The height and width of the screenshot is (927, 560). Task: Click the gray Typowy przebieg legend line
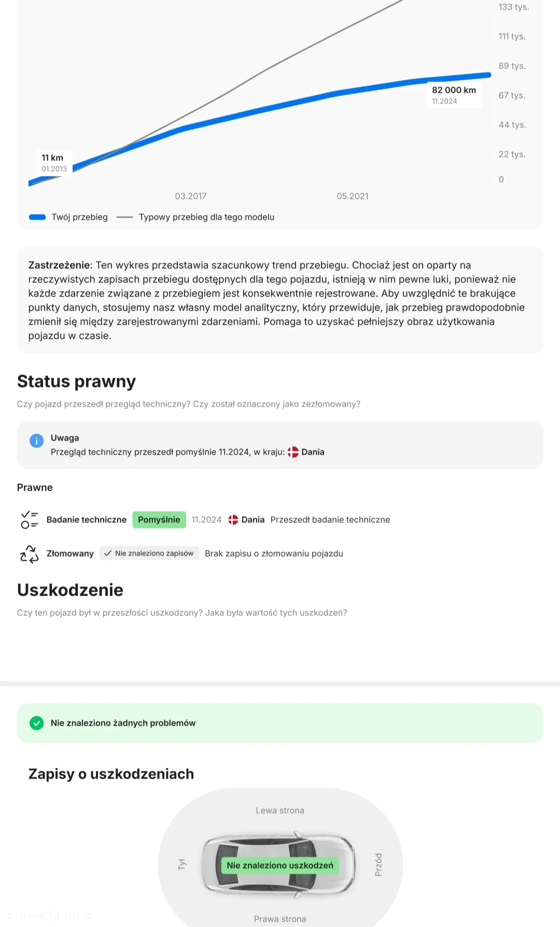[x=125, y=217]
